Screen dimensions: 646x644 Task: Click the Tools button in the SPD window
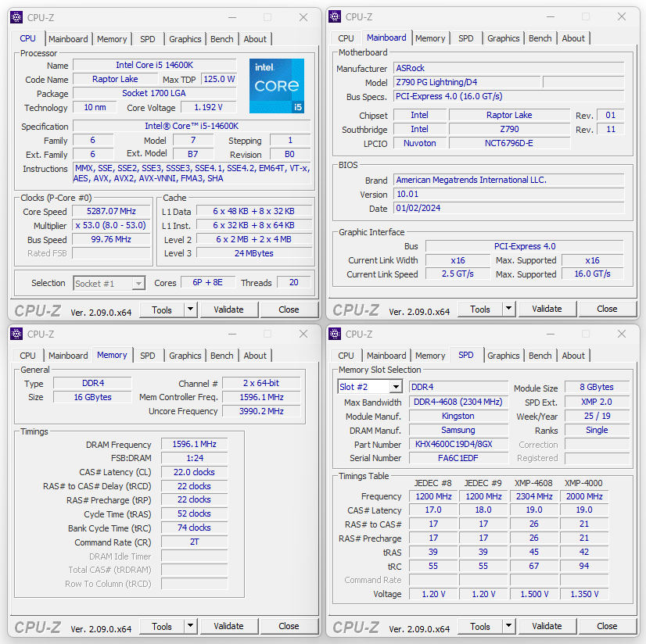click(480, 626)
